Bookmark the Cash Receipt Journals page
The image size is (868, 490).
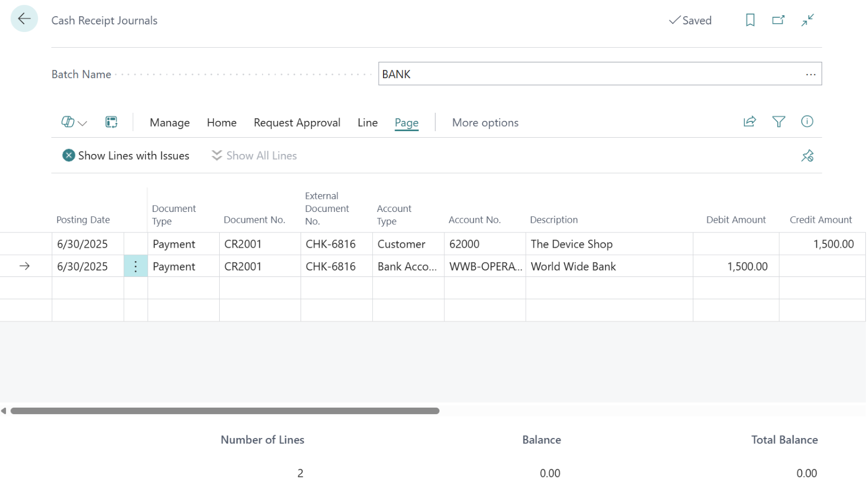coord(750,20)
